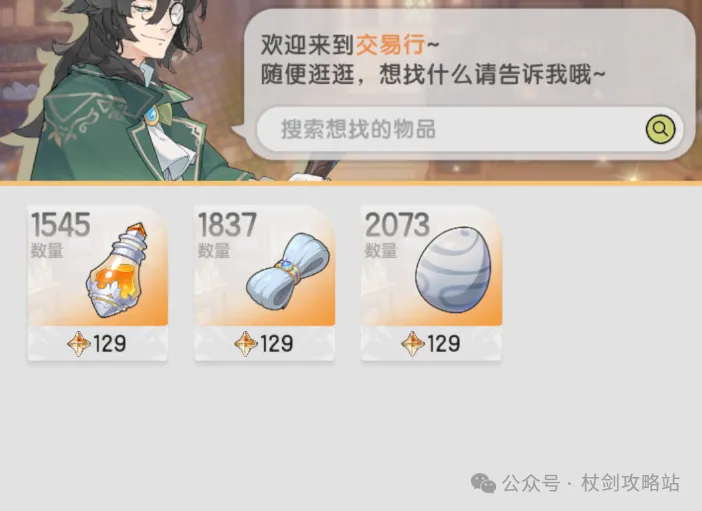
Task: Click the 杖剑攻略站 watermark text
Action: tap(630, 483)
